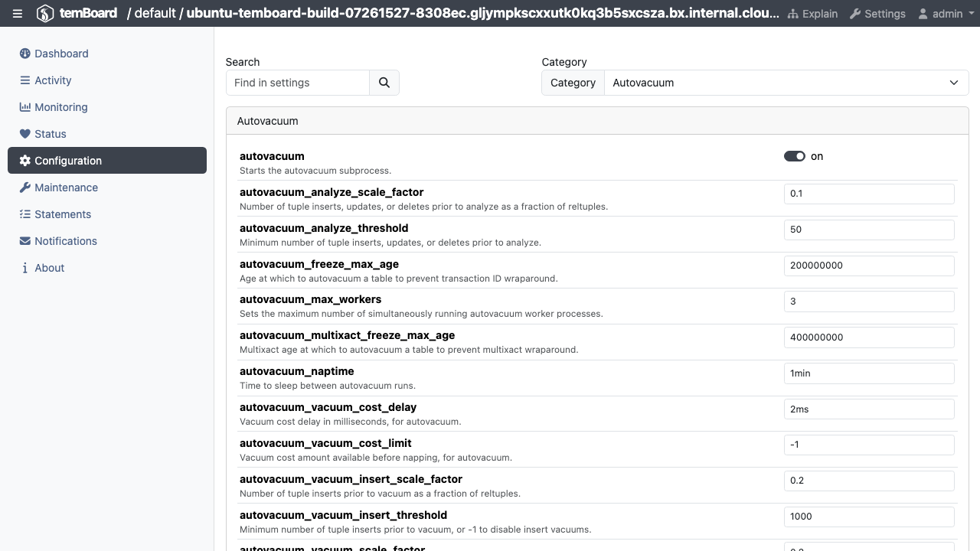Click the autovacuum_vacuum_cost_limit setting name
Viewport: 980px width, 551px height.
[325, 443]
